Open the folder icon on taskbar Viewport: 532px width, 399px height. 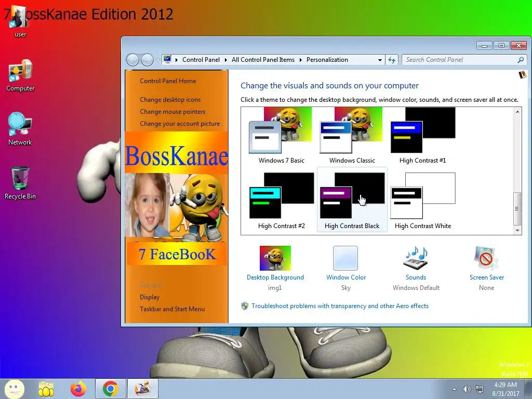tap(46, 389)
